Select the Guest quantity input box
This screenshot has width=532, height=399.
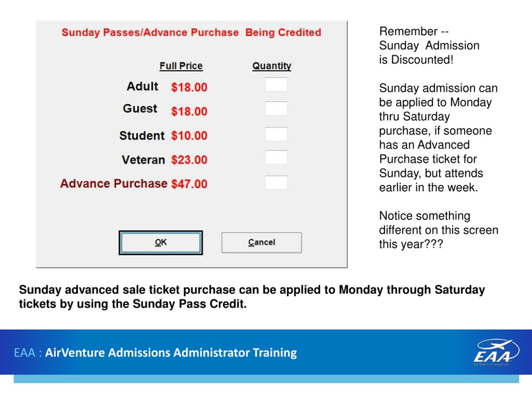276,108
